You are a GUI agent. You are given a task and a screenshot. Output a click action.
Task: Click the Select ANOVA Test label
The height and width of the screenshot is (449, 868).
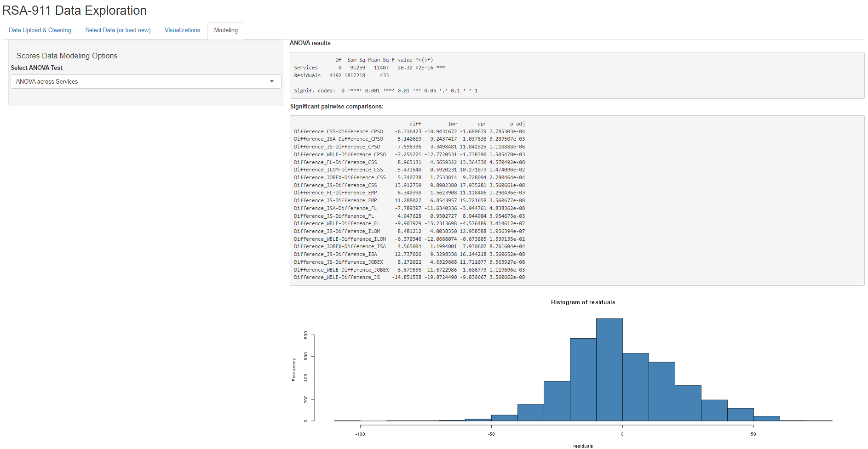coord(37,68)
